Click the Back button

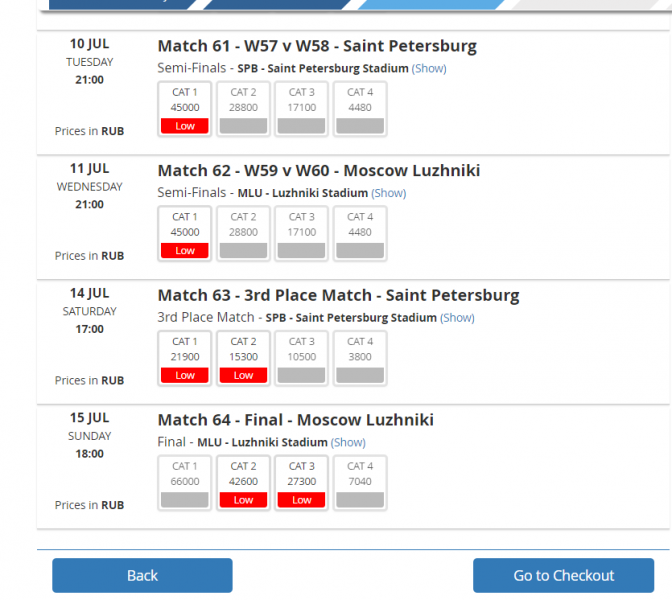click(x=142, y=575)
